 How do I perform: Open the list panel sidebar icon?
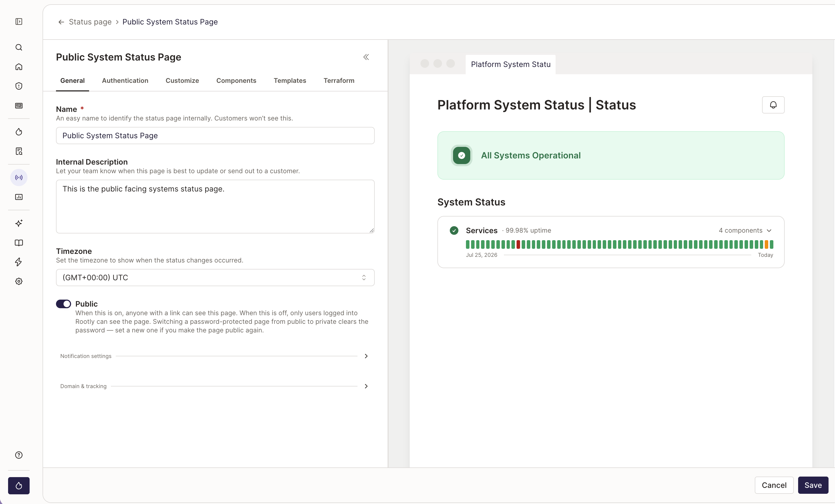19,106
